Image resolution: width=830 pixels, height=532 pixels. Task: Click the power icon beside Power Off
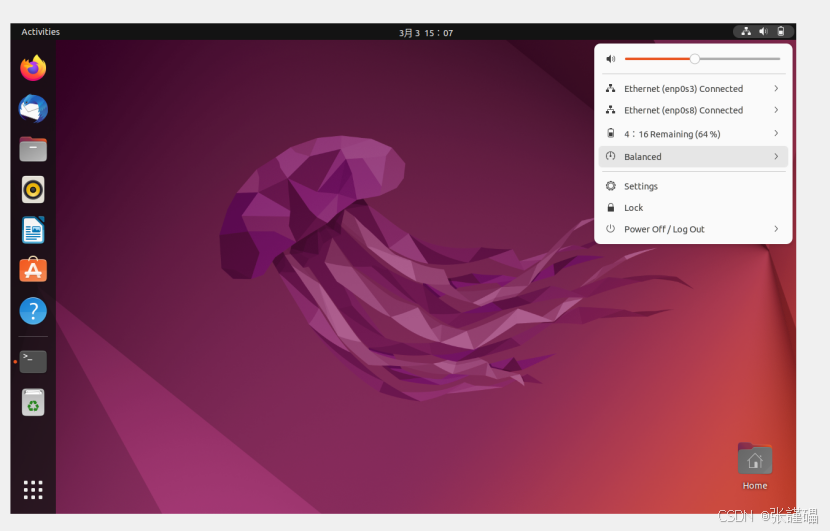point(611,229)
